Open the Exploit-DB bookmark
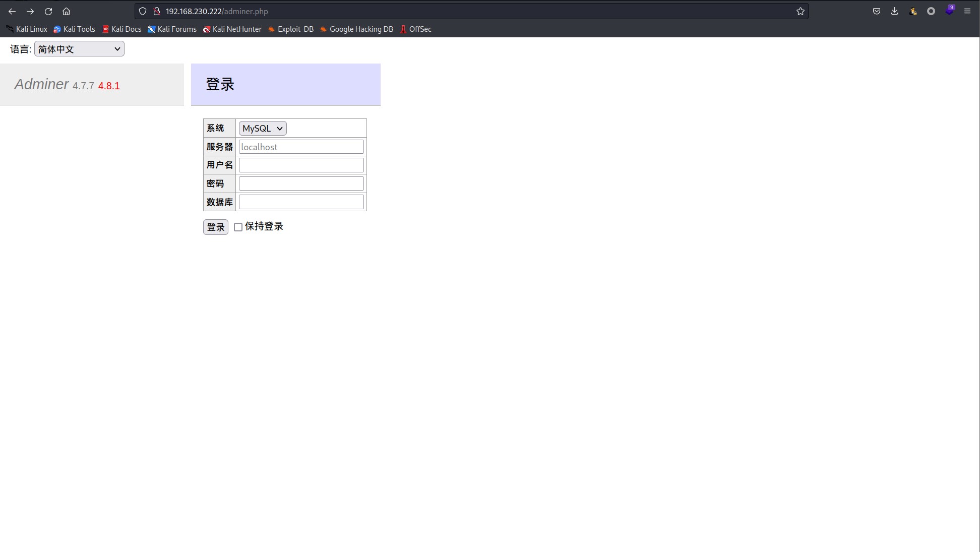Image resolution: width=980 pixels, height=552 pixels. tap(291, 29)
